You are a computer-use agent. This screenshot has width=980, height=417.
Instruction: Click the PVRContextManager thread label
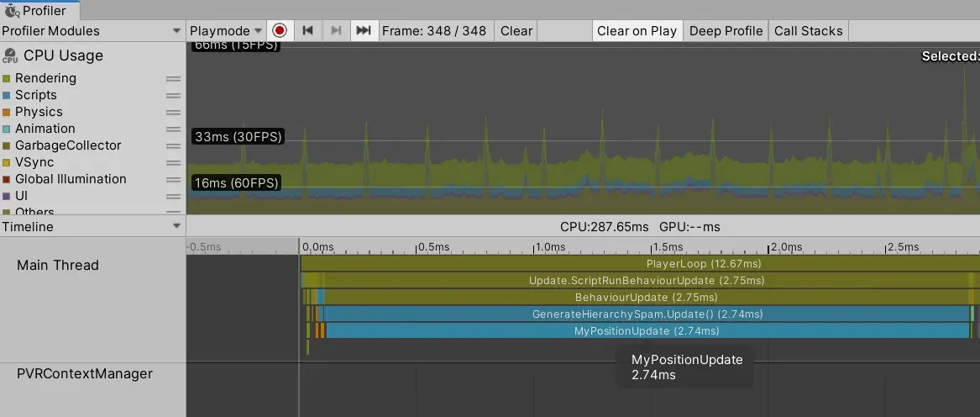click(x=84, y=374)
